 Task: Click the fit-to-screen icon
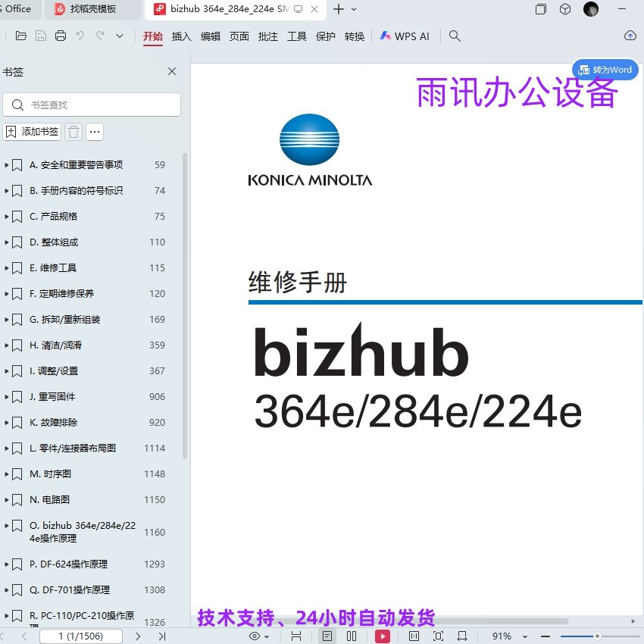click(438, 636)
